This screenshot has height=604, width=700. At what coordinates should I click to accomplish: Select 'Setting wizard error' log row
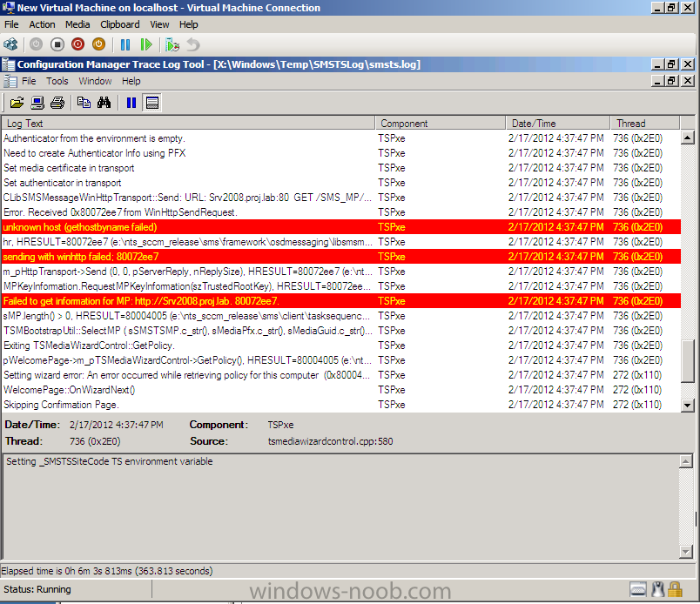tap(341, 375)
